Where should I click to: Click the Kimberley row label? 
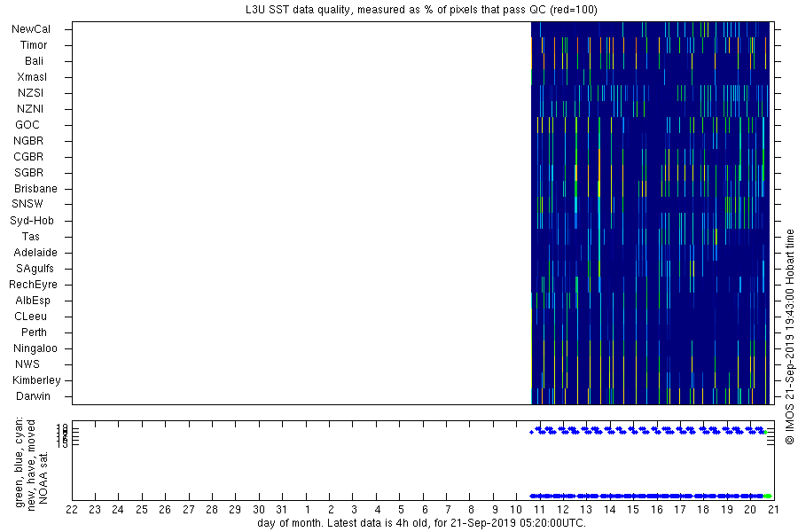point(36,380)
